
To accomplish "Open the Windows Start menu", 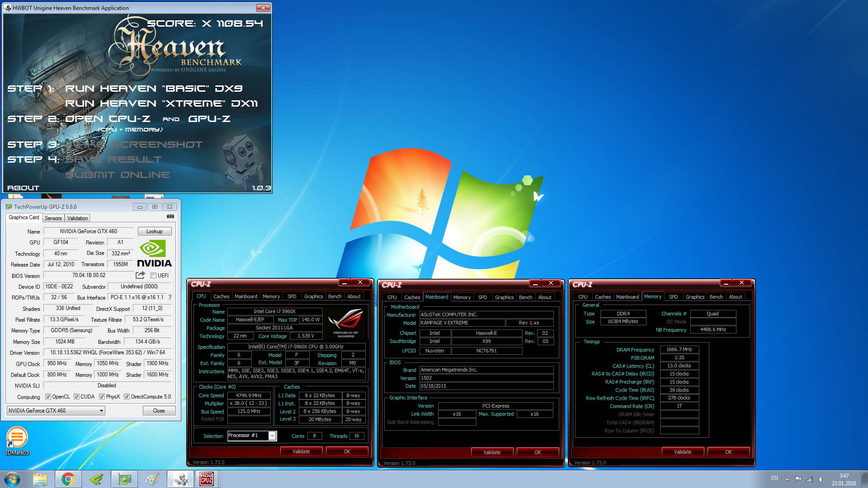I will click(x=12, y=479).
